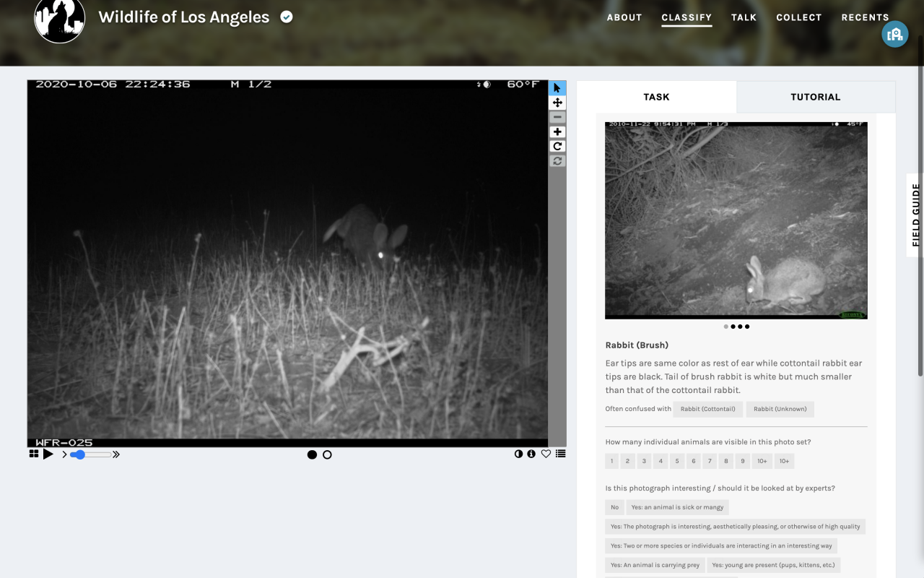Screen dimensions: 924x578
Task: Click the main camera trap image
Action: [287, 263]
